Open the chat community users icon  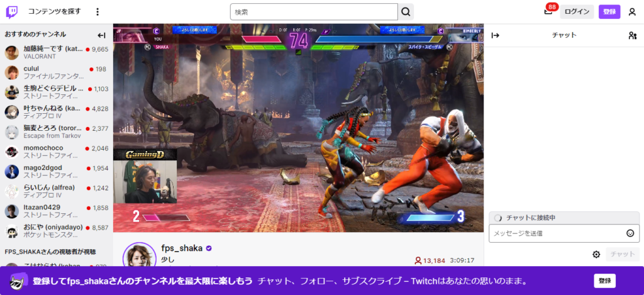coord(633,35)
